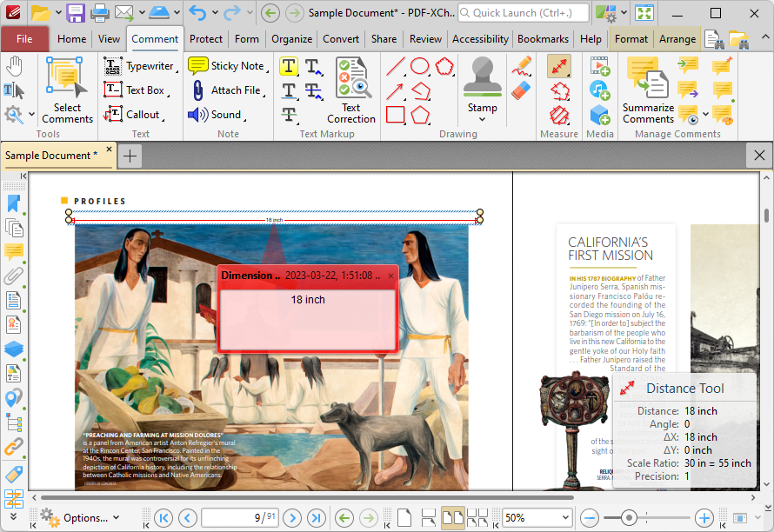The width and height of the screenshot is (774, 532).
Task: Click the Quick Launch search box
Action: [524, 13]
